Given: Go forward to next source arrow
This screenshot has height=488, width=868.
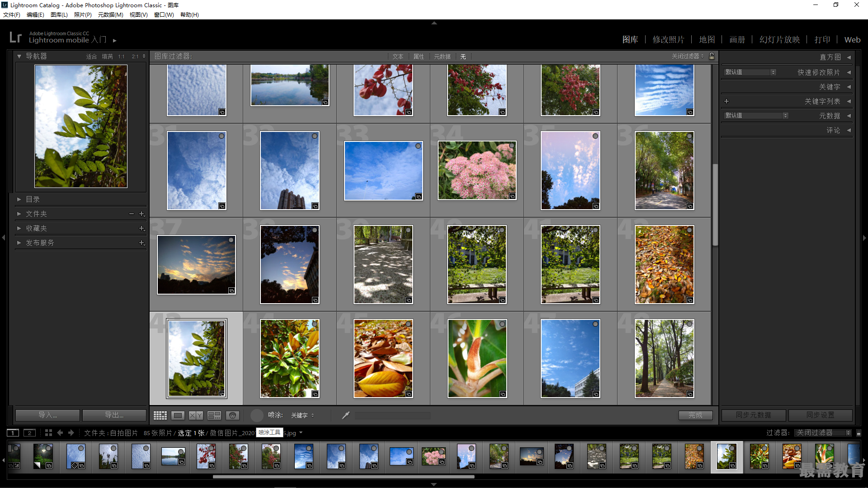Looking at the screenshot, I should [x=71, y=433].
